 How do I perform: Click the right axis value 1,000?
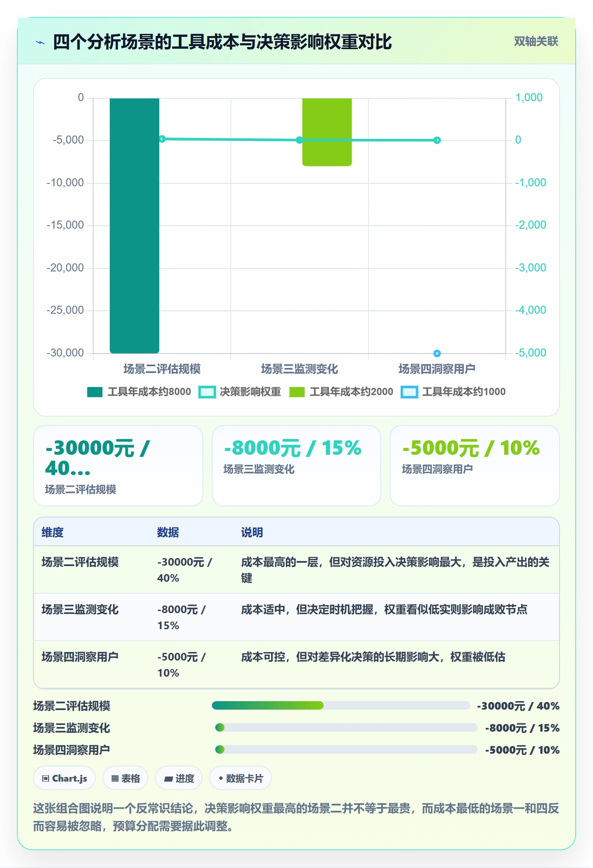coord(529,98)
